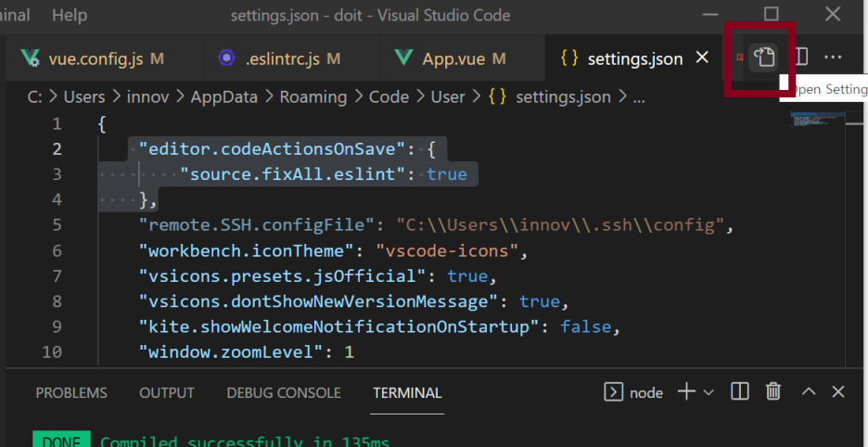Split the terminal pane
868x447 pixels.
[740, 391]
